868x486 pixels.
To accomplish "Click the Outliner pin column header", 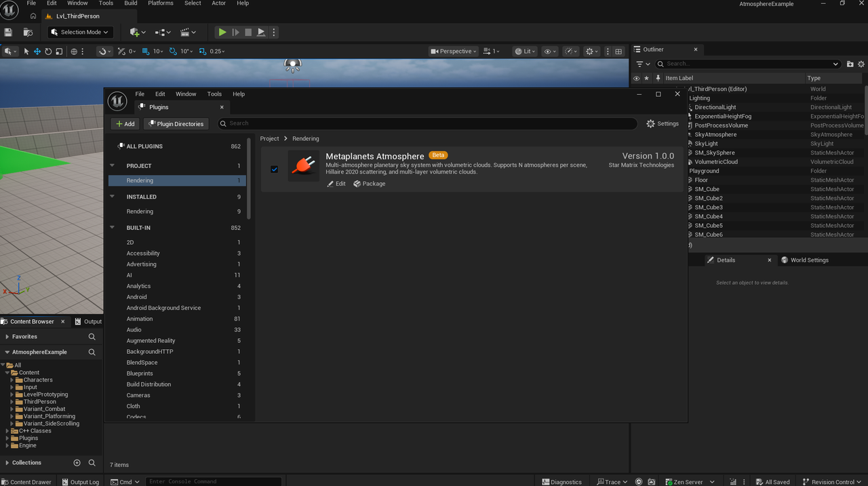I will [x=658, y=78].
